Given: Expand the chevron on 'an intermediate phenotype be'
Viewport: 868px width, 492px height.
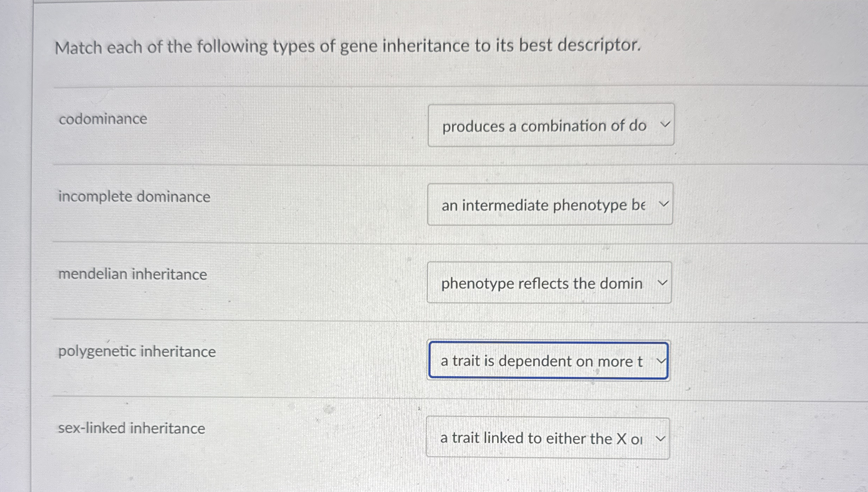Looking at the screenshot, I should coord(664,203).
